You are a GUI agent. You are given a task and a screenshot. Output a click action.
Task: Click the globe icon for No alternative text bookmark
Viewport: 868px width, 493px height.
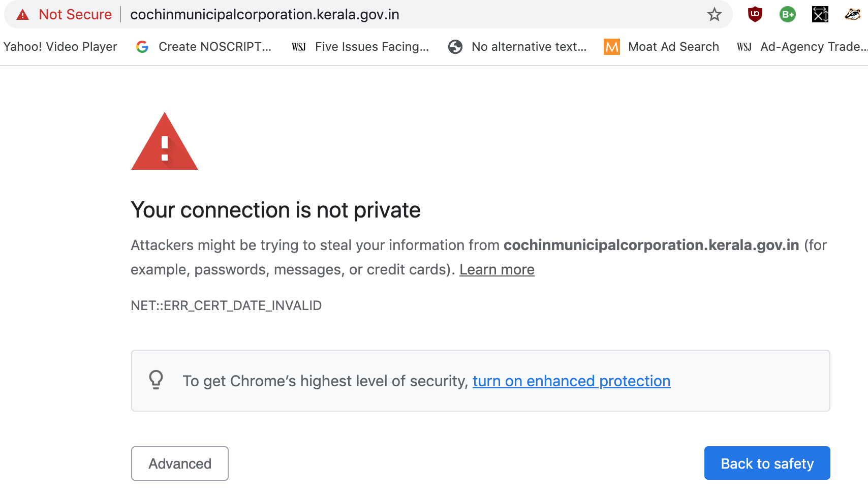pyautogui.click(x=455, y=47)
